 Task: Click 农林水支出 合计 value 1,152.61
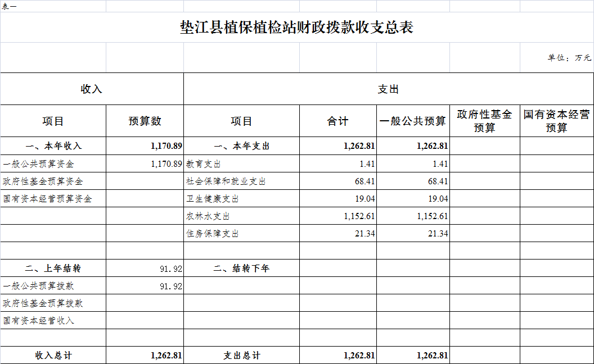pos(359,216)
